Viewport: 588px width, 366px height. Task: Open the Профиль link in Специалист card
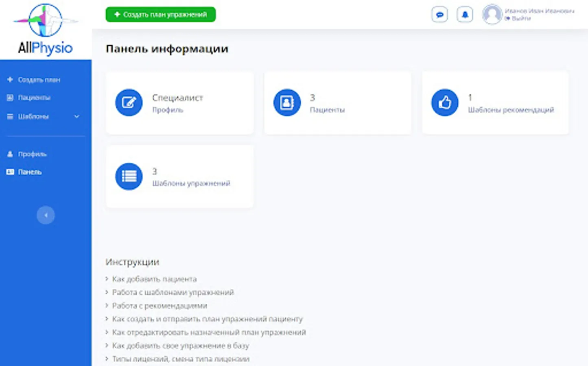tap(168, 110)
